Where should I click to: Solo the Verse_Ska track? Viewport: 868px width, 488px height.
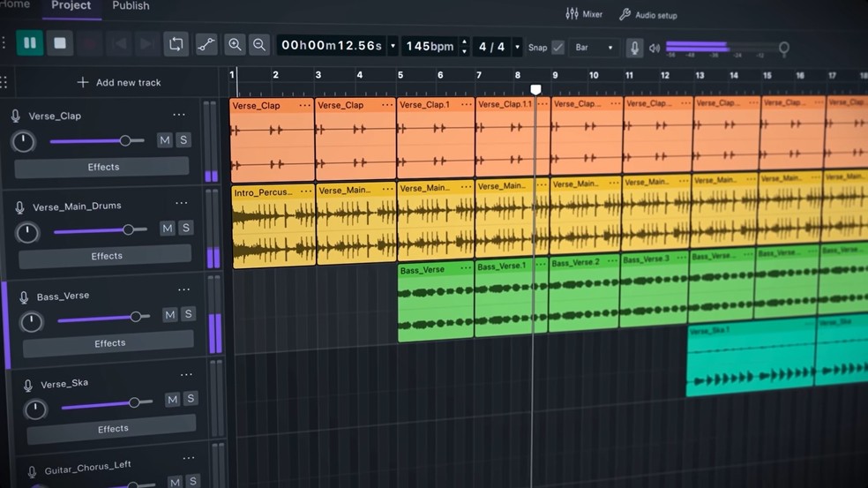tap(191, 398)
